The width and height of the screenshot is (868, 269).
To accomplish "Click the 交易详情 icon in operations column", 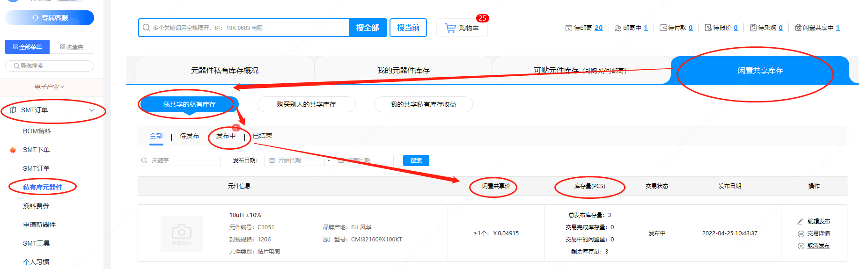I will point(801,233).
